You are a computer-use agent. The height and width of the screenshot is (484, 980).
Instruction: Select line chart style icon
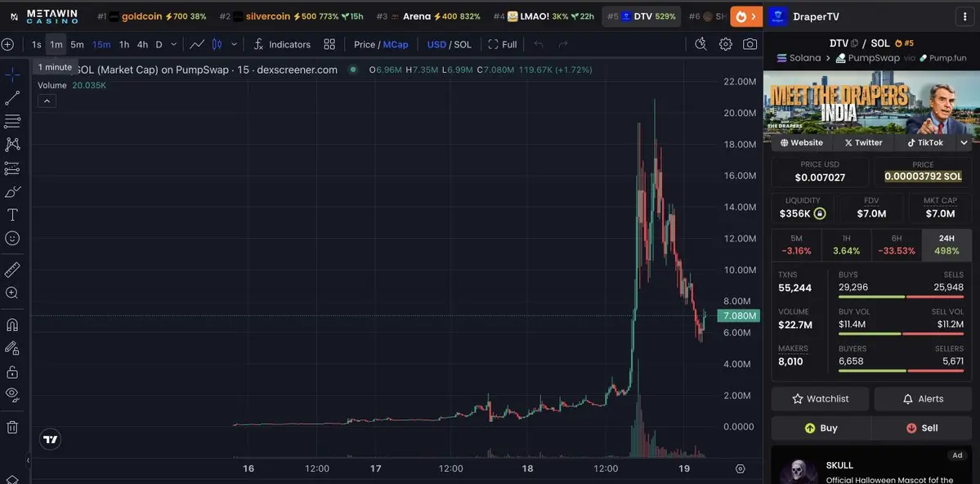coord(197,44)
